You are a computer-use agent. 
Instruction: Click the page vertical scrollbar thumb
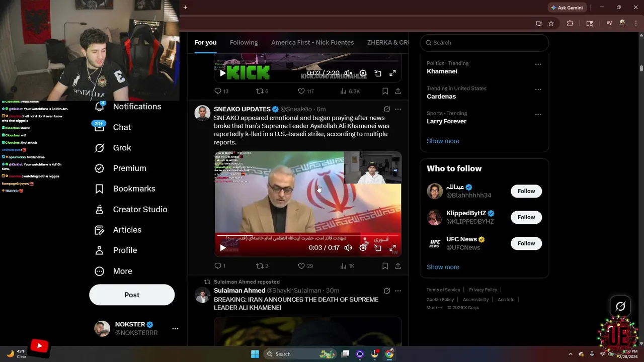click(x=641, y=68)
